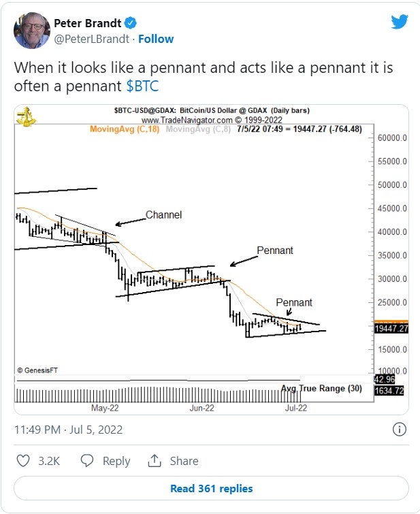The height and width of the screenshot is (514, 420).
Task: Like the tweet with heart icon
Action: 23,461
